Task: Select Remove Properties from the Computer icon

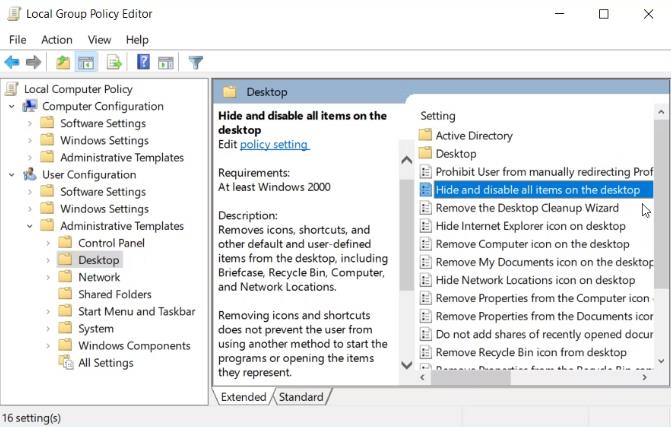Action: pos(544,298)
